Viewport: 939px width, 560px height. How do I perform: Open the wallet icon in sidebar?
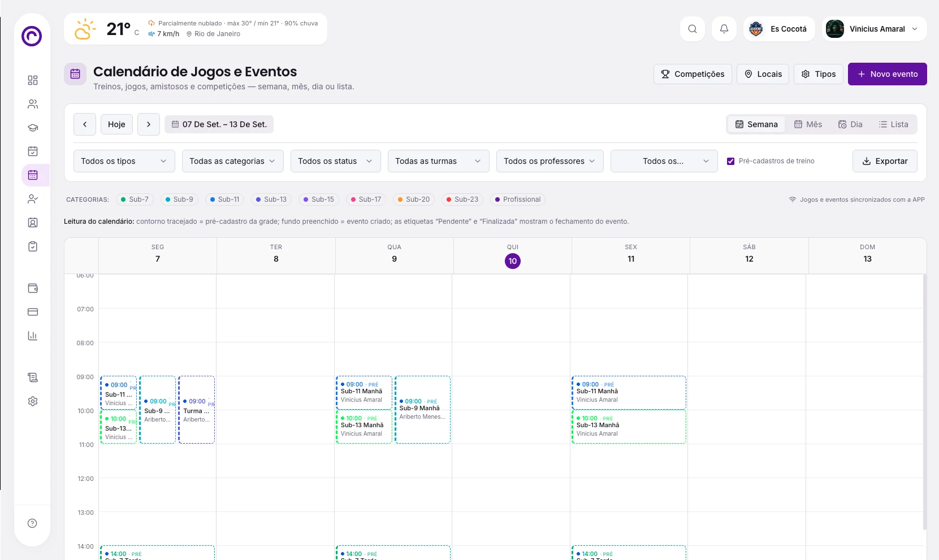[33, 288]
